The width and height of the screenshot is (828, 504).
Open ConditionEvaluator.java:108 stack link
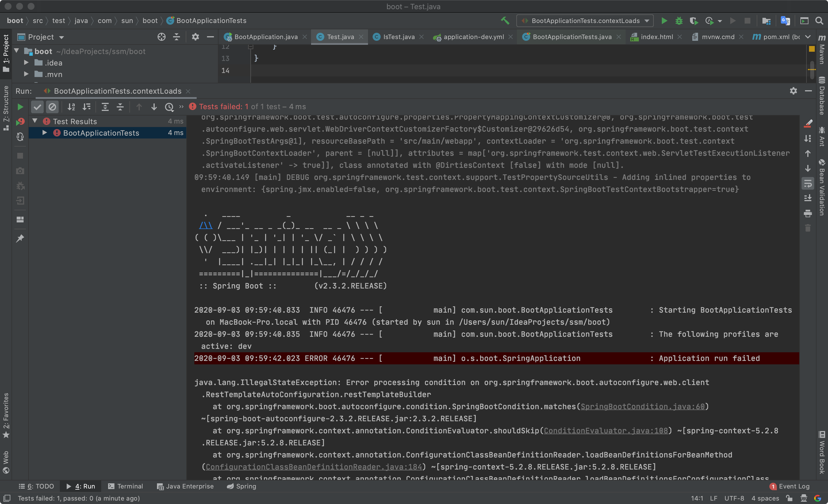(x=606, y=431)
